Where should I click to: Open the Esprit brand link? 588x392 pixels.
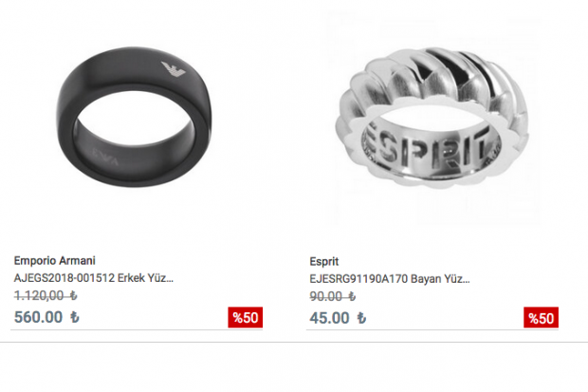[324, 261]
